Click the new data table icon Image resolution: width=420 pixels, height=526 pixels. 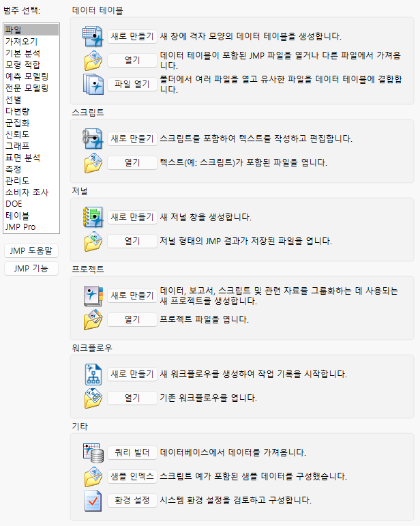(93, 36)
